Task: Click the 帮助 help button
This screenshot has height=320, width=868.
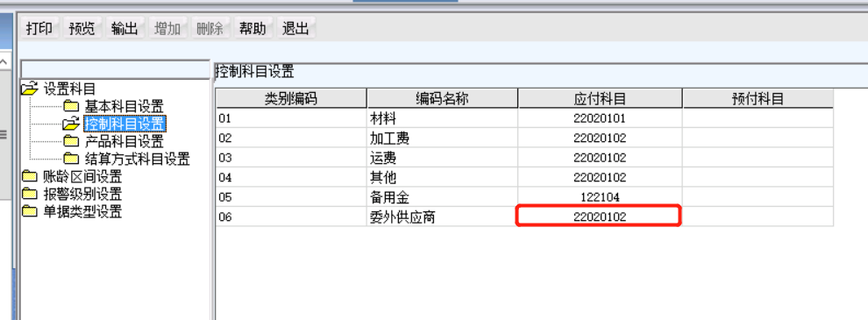Action: (x=253, y=29)
